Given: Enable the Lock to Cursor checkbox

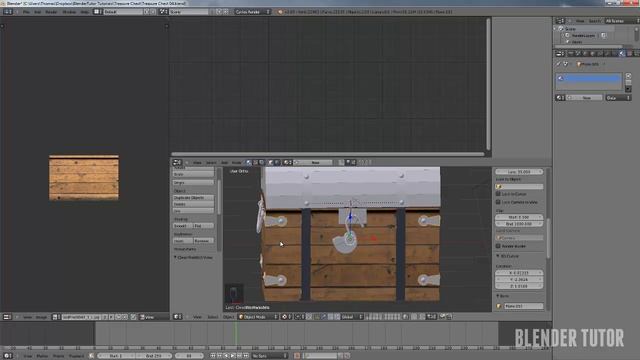Looking at the screenshot, I should tap(498, 194).
